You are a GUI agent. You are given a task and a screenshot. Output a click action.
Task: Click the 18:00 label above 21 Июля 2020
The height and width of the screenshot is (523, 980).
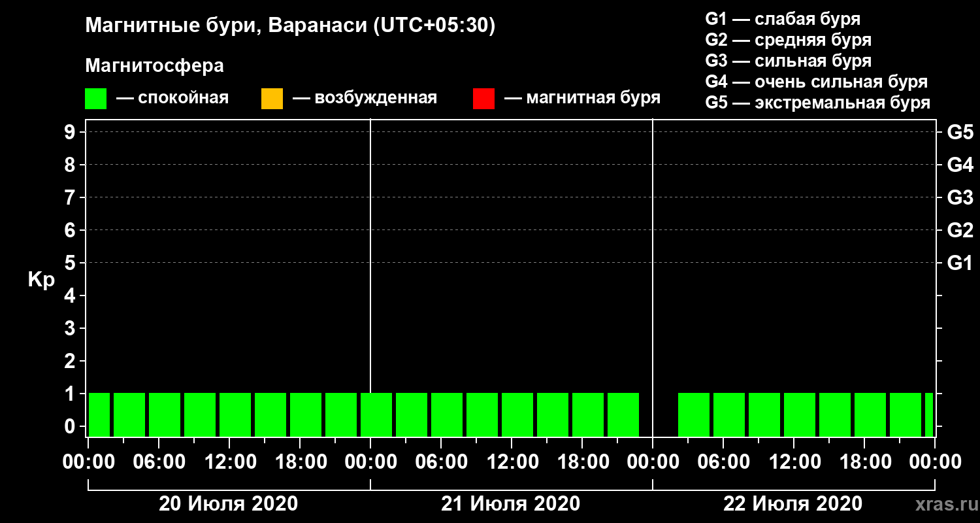coord(582,462)
